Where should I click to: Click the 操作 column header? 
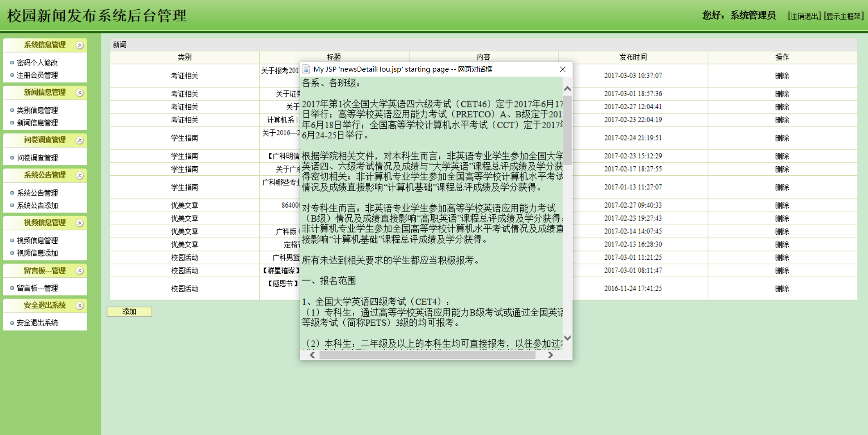click(x=782, y=57)
